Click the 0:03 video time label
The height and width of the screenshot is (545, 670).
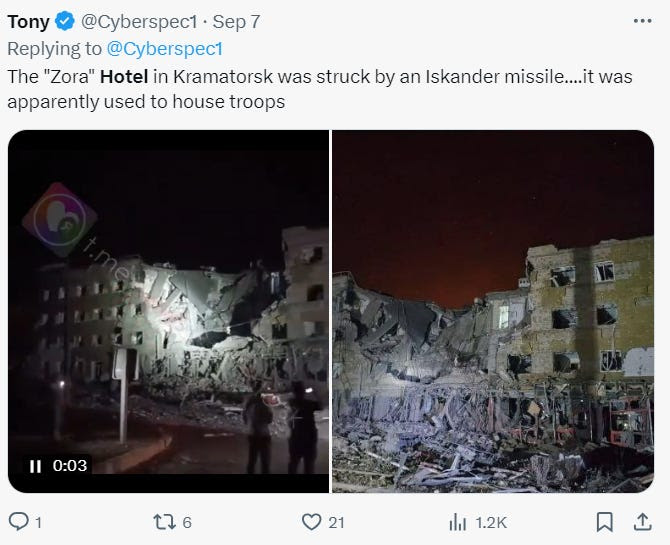pos(70,465)
